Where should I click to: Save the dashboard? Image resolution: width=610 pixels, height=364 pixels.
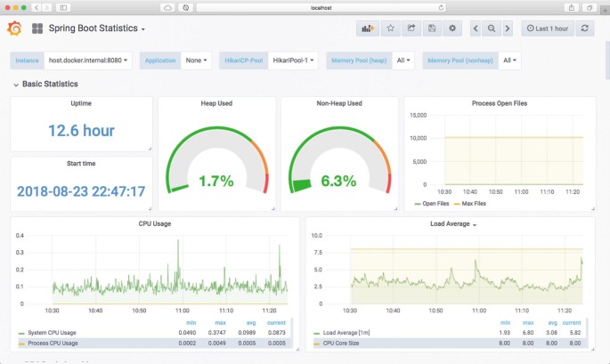click(432, 28)
